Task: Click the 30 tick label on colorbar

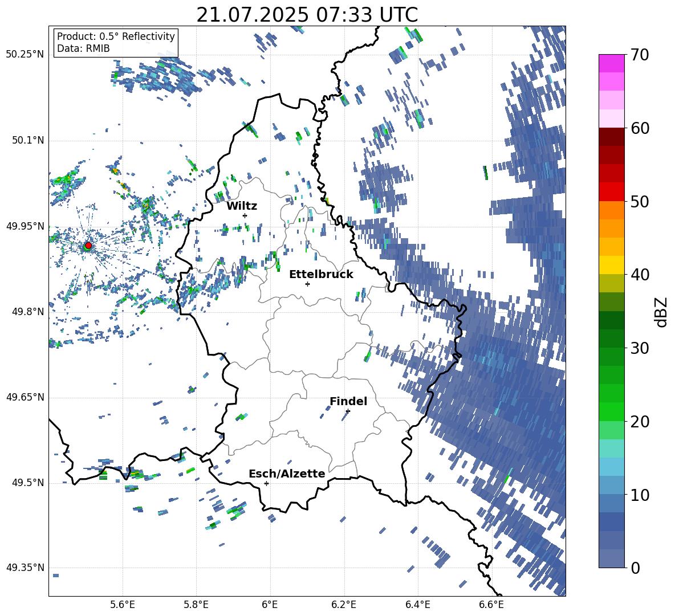Action: coord(639,348)
